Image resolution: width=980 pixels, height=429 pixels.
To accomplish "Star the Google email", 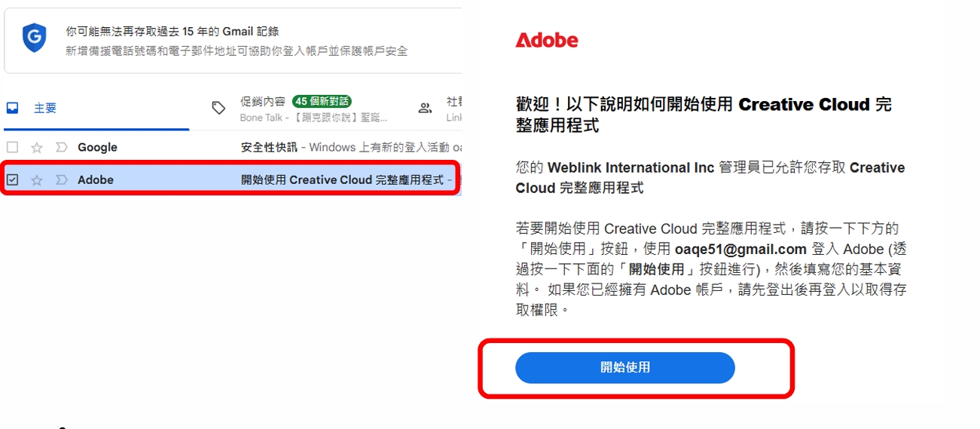I will tap(36, 147).
